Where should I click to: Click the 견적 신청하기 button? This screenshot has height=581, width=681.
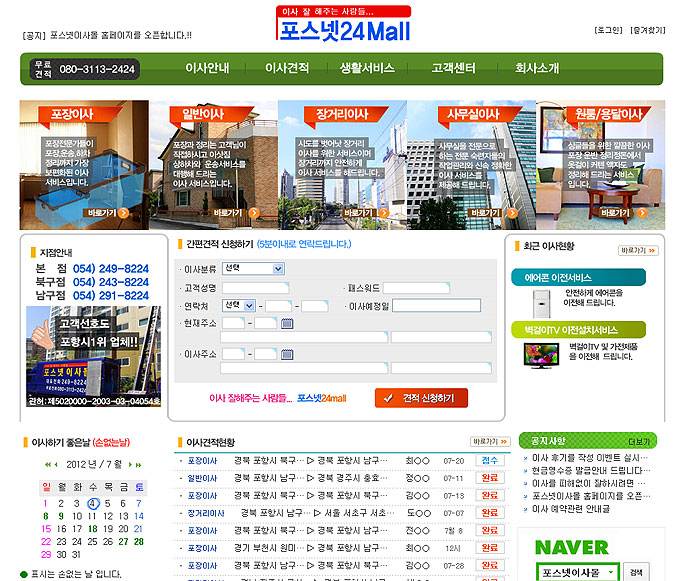tap(421, 398)
